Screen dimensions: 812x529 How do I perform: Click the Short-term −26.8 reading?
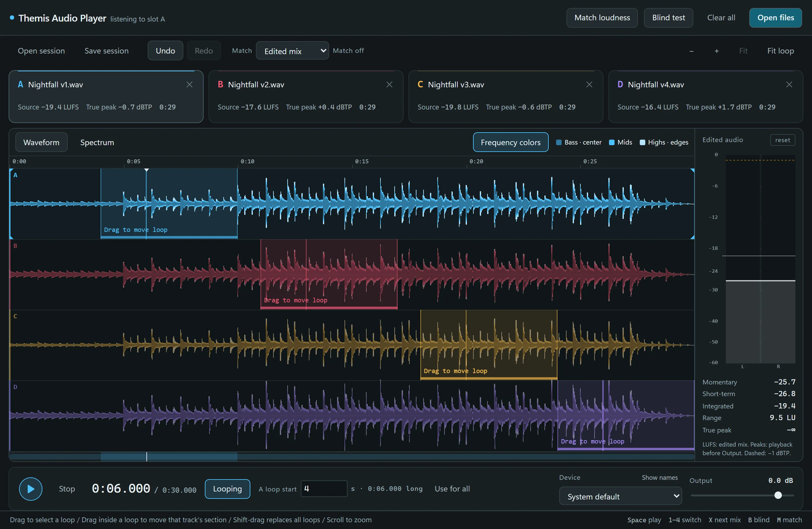coord(784,394)
